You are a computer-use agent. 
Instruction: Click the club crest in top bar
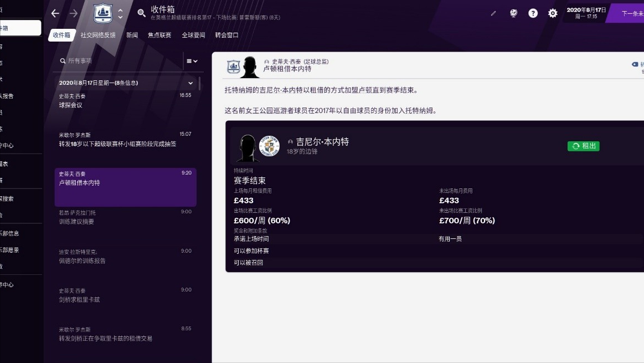(102, 13)
